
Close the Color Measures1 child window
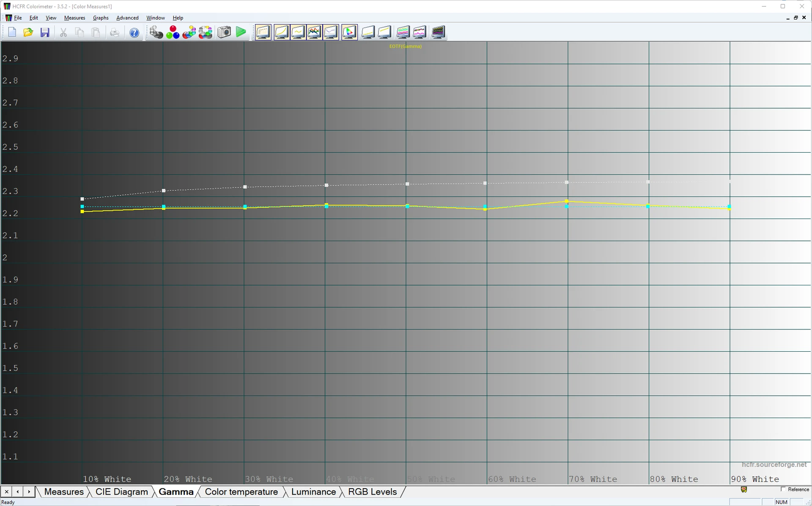click(x=804, y=18)
